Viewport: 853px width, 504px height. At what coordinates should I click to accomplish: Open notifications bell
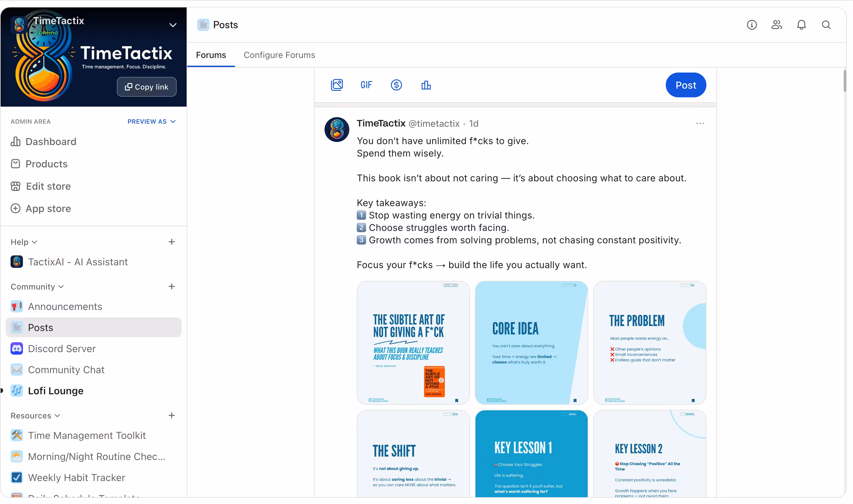[x=801, y=25]
